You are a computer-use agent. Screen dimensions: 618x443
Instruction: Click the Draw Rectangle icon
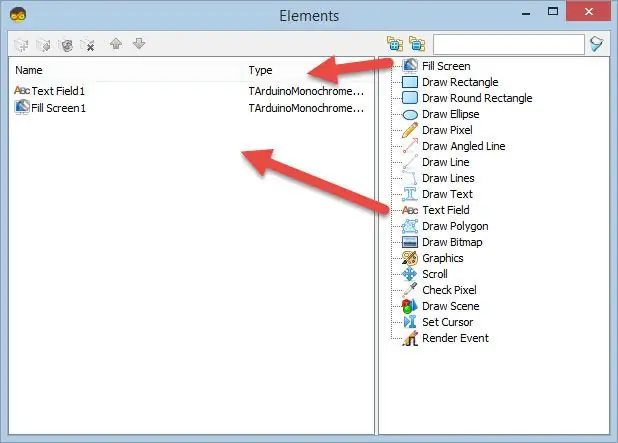[410, 82]
